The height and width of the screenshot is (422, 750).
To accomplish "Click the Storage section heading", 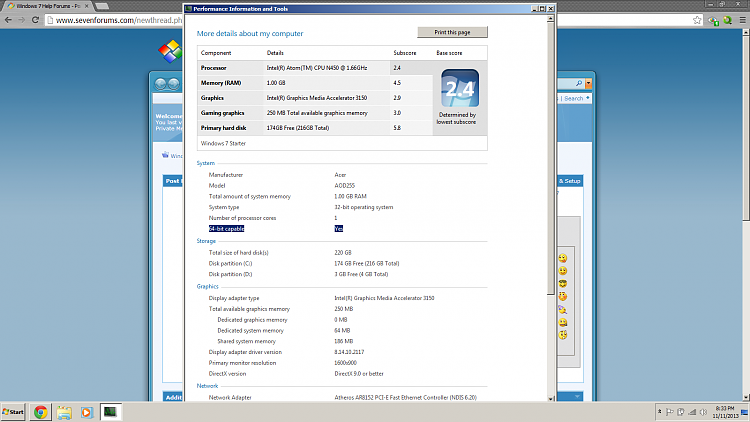I will [206, 241].
